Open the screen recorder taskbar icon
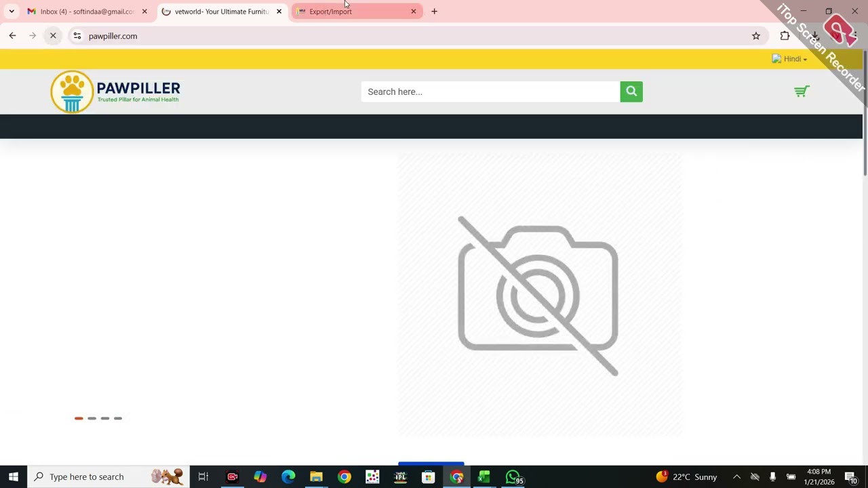 coord(232,476)
